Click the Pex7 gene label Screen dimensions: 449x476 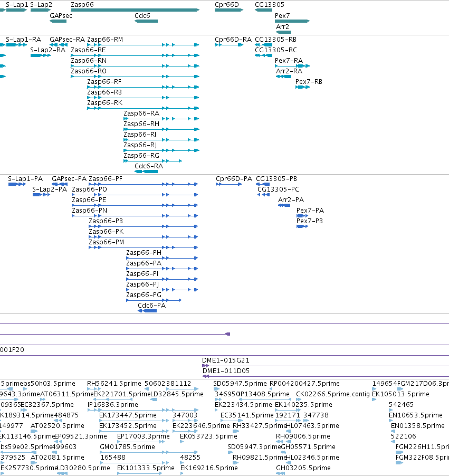tap(282, 15)
